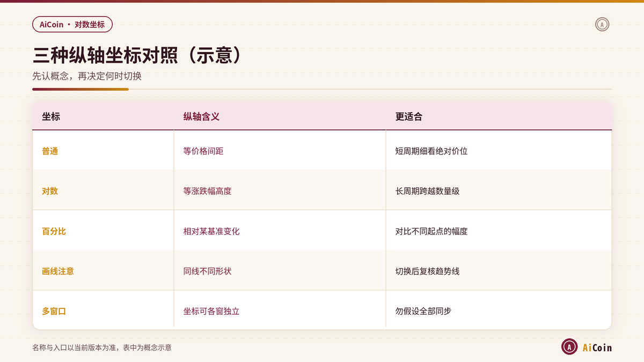This screenshot has height=362, width=644.
Task: Click the 更适合 column header
Action: click(409, 116)
